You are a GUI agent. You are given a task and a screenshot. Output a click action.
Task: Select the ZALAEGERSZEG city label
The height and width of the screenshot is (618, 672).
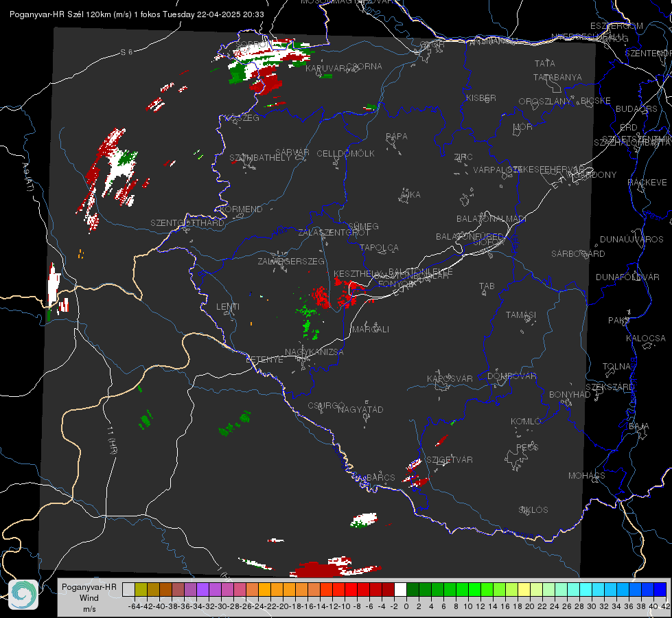click(x=291, y=261)
